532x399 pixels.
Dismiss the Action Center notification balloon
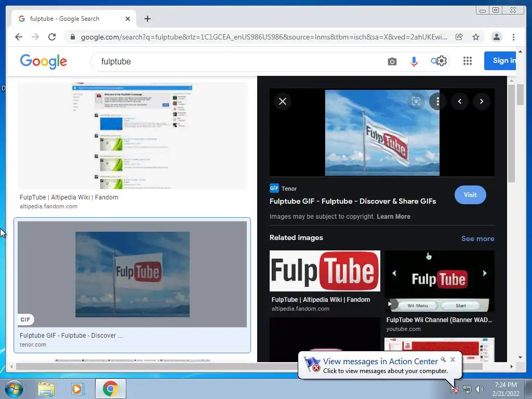453,360
